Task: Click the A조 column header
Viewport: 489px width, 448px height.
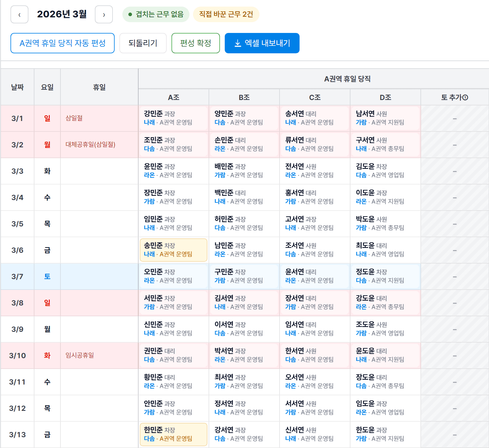Action: [174, 97]
